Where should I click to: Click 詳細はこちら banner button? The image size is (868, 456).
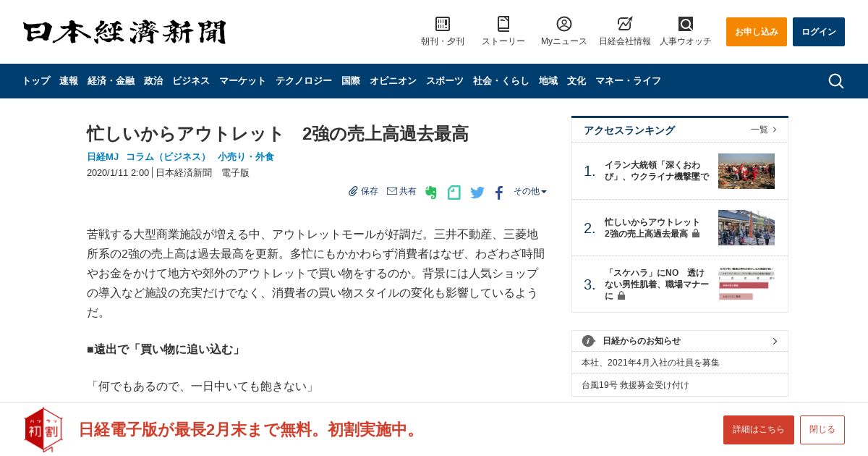tap(759, 430)
